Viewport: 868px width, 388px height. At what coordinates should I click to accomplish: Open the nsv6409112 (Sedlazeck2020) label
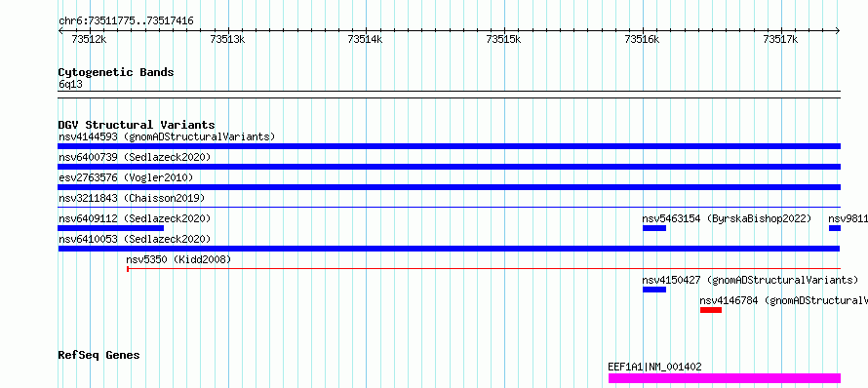coord(135,218)
